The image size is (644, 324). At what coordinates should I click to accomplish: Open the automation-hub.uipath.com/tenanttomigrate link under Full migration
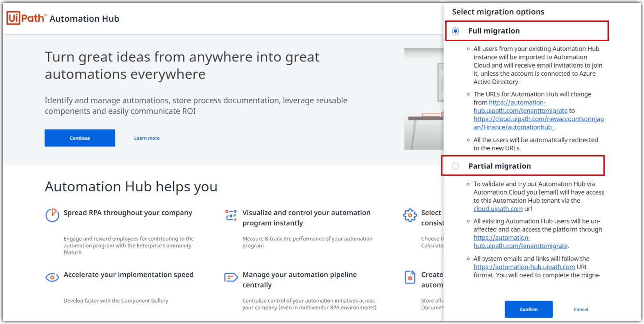pos(521,106)
